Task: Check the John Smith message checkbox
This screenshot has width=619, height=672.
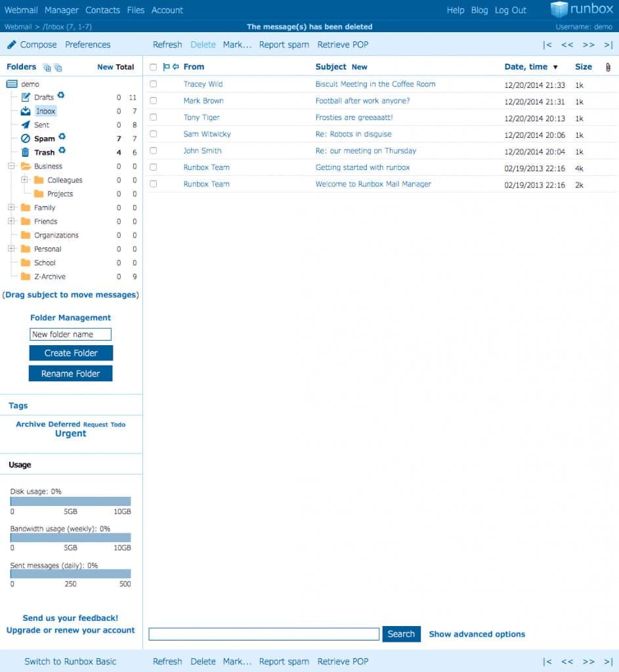Action: pos(153,150)
